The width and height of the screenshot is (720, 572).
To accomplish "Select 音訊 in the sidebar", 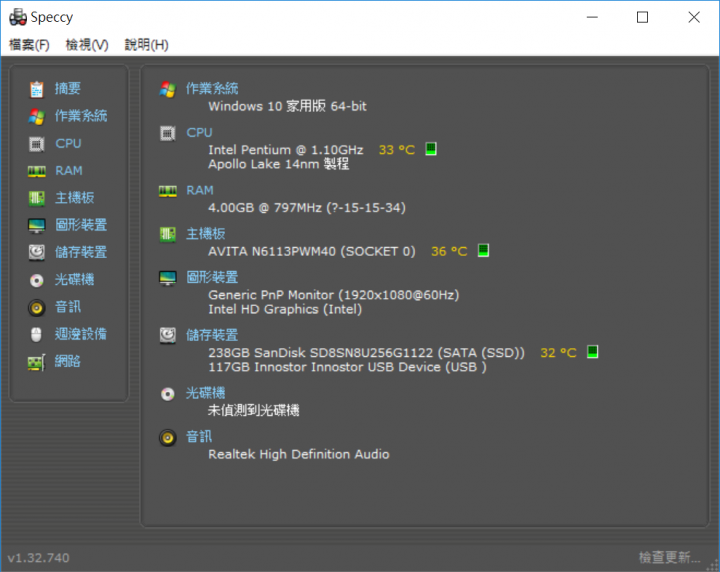I will pyautogui.click(x=68, y=307).
